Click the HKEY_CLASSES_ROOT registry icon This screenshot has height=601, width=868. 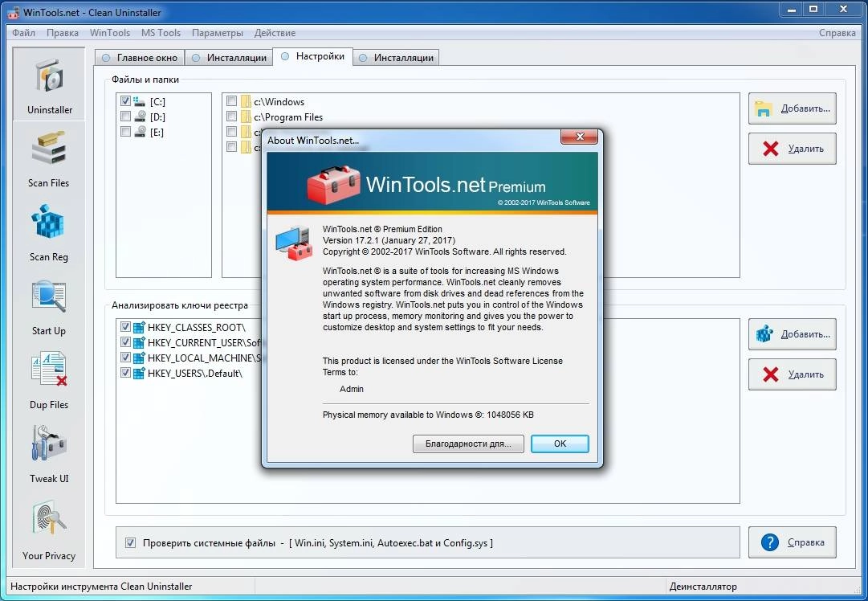pos(140,327)
